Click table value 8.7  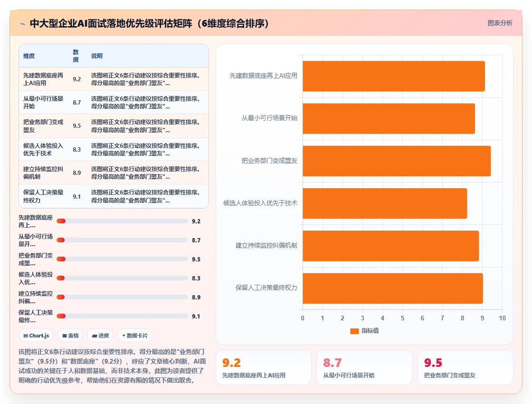coord(76,102)
